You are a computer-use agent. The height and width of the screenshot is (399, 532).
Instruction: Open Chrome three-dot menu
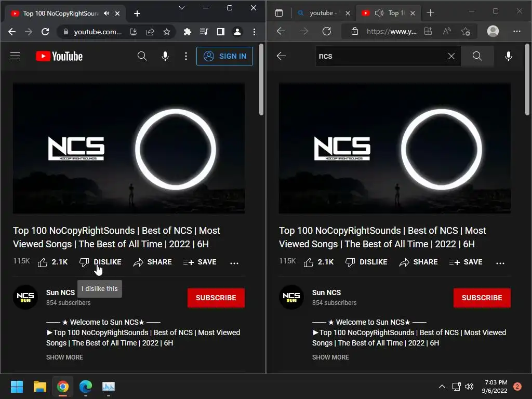[254, 32]
